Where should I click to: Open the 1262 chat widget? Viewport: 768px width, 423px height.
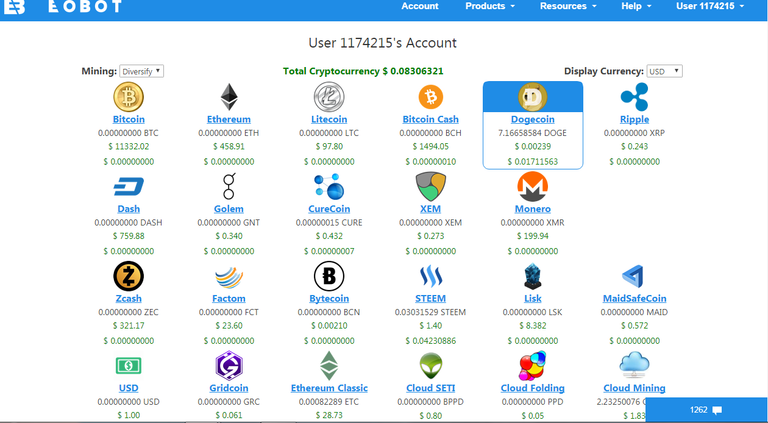[x=707, y=410]
